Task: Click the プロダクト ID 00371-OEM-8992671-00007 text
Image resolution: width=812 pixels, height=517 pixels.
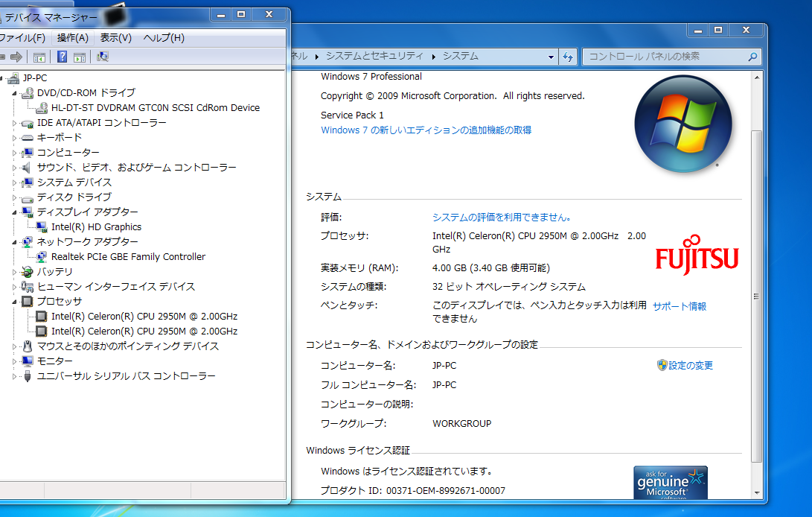Action: pos(413,490)
